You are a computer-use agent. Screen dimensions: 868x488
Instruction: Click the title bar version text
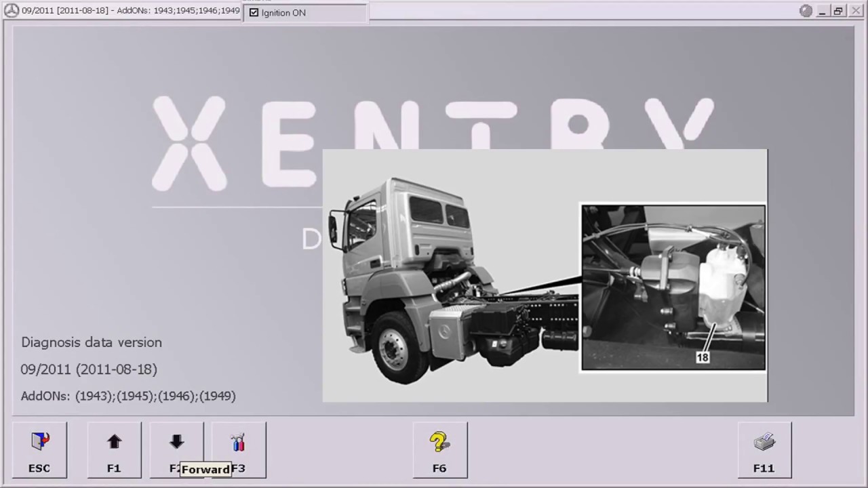(x=130, y=11)
